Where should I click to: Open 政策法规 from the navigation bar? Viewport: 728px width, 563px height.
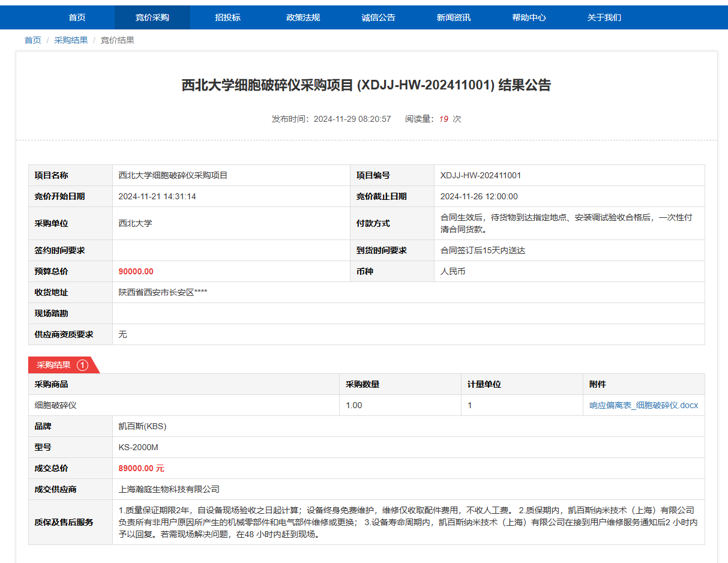point(303,17)
